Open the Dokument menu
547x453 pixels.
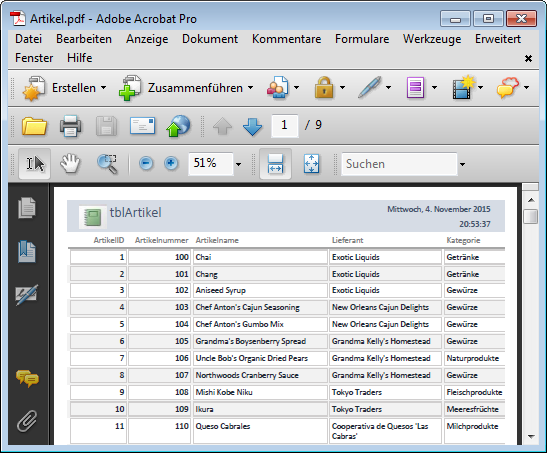click(x=210, y=39)
